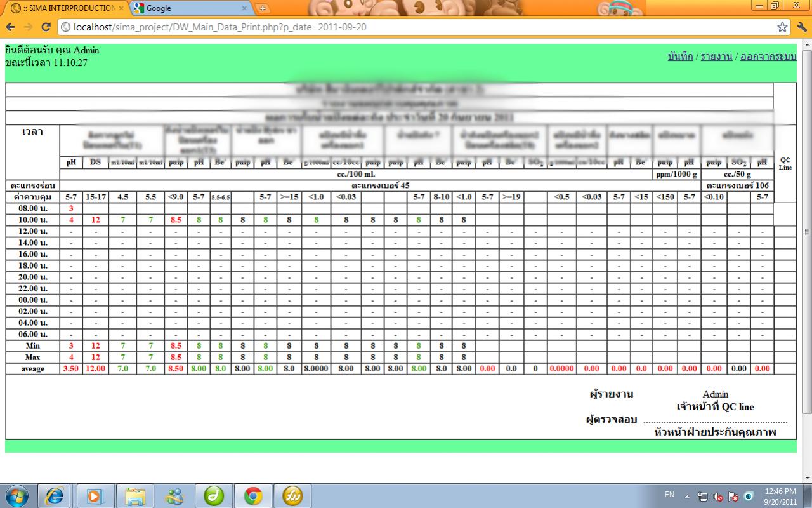Click the หัวหน้าฝ่ายประกันคุณภาพ text
The height and width of the screenshot is (508, 812).
coord(716,432)
